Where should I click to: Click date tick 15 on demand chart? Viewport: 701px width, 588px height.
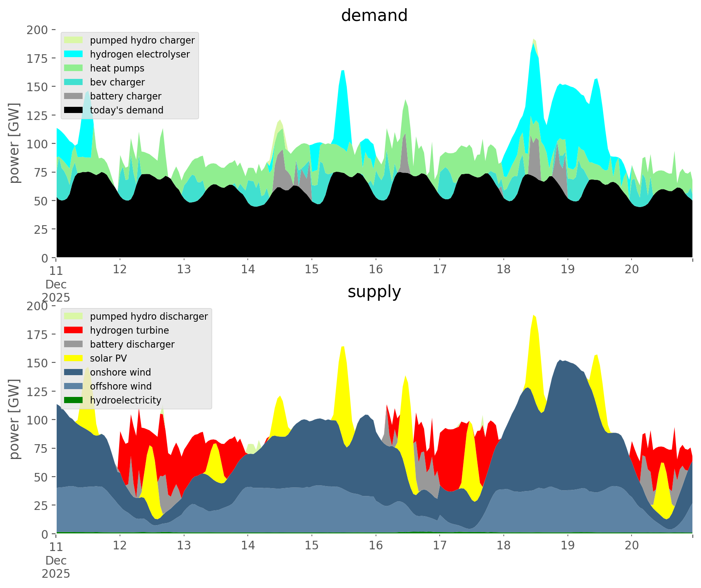311,270
